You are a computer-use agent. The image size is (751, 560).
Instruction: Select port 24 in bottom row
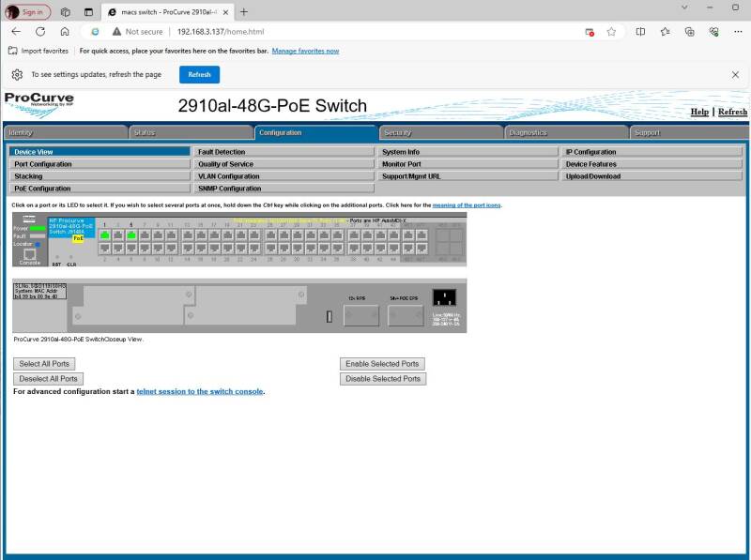(254, 248)
